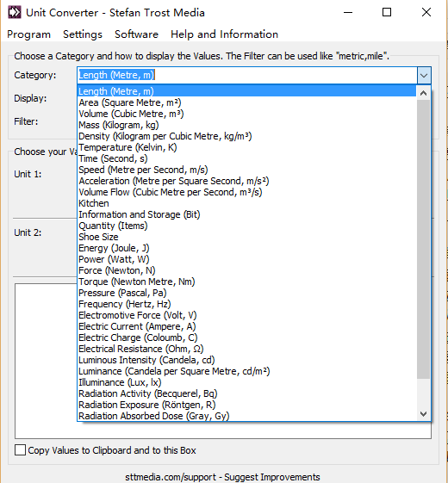Select Information and Storage (Bit)

246,214
